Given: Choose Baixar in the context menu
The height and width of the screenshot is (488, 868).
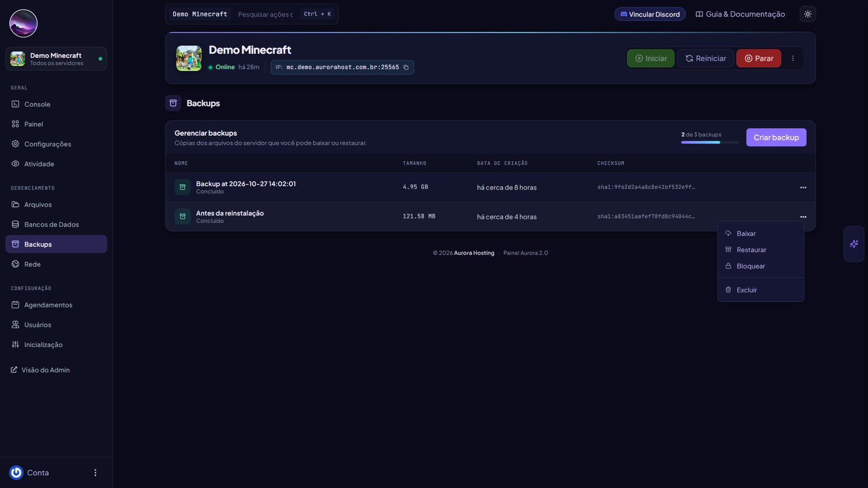Looking at the screenshot, I should [x=761, y=234].
